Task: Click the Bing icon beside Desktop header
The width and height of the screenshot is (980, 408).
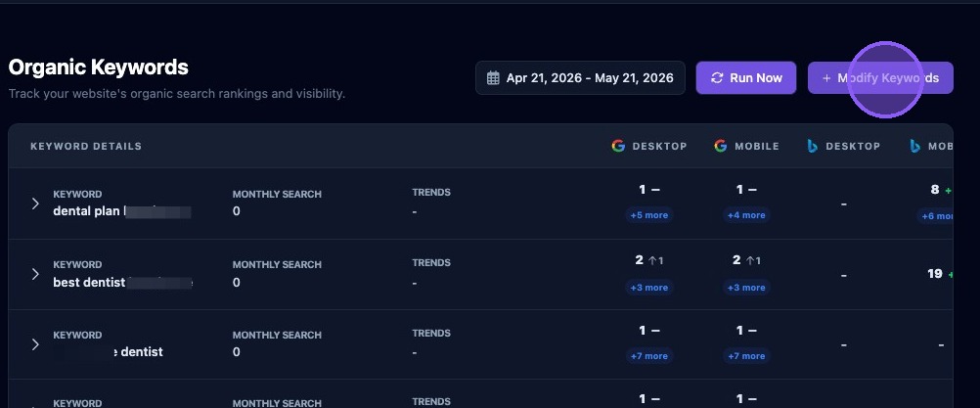Action: (813, 146)
